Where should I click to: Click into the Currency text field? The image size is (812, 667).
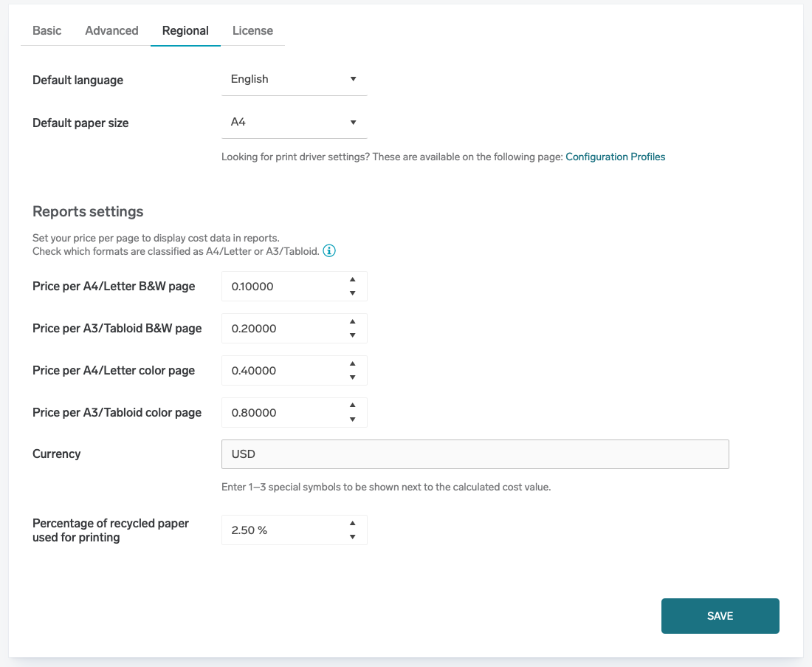[x=475, y=454]
